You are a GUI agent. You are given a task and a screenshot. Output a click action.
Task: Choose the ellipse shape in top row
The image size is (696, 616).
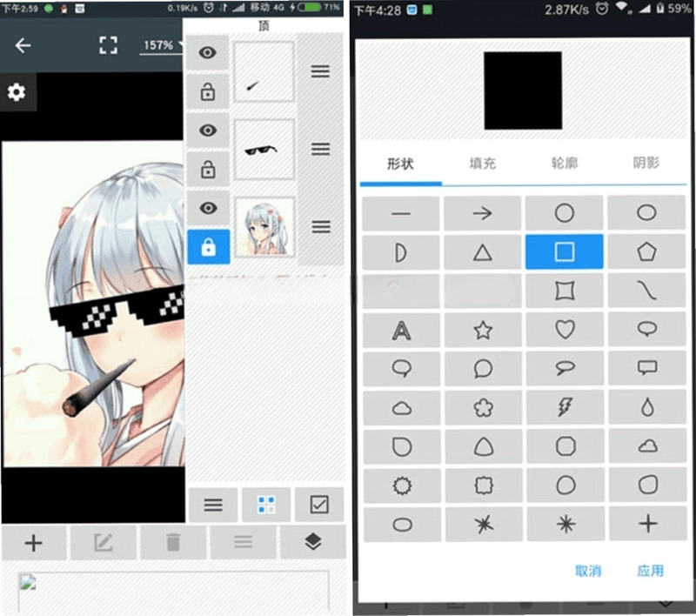pos(646,212)
